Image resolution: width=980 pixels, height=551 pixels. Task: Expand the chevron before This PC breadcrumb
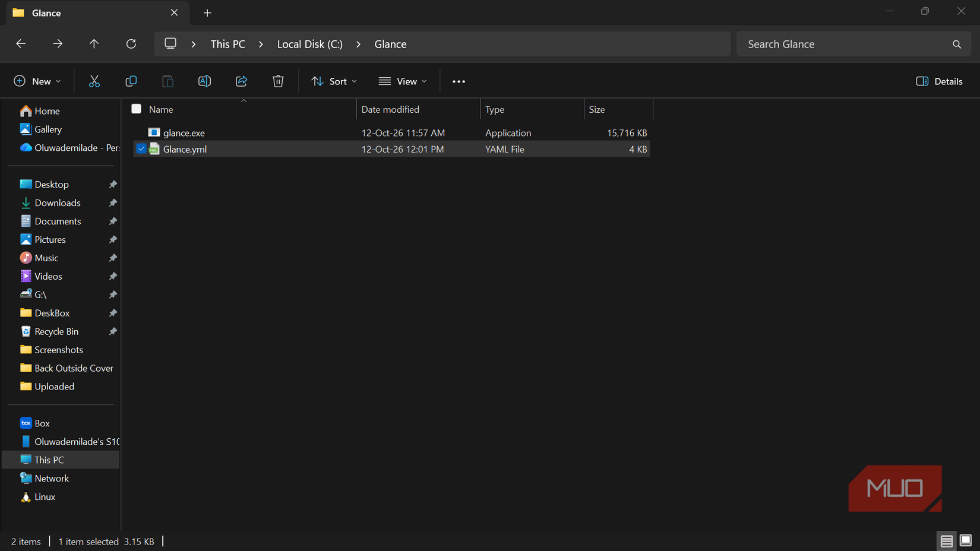pos(194,45)
